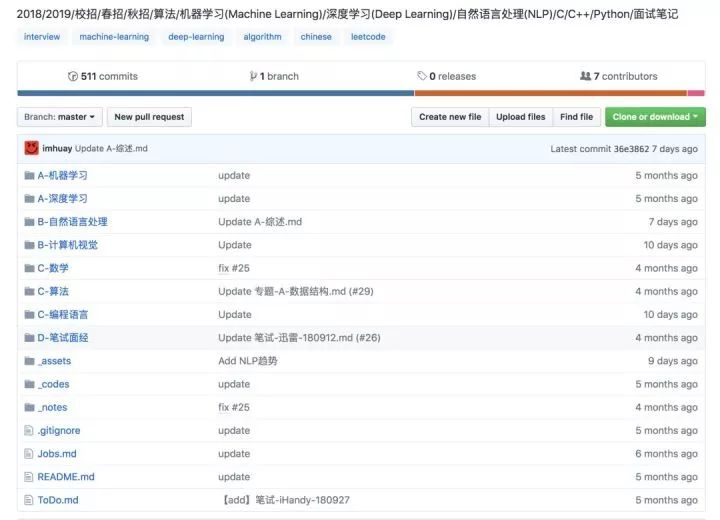
Task: Click folder icon beside B-计算机视觉
Action: [29, 245]
